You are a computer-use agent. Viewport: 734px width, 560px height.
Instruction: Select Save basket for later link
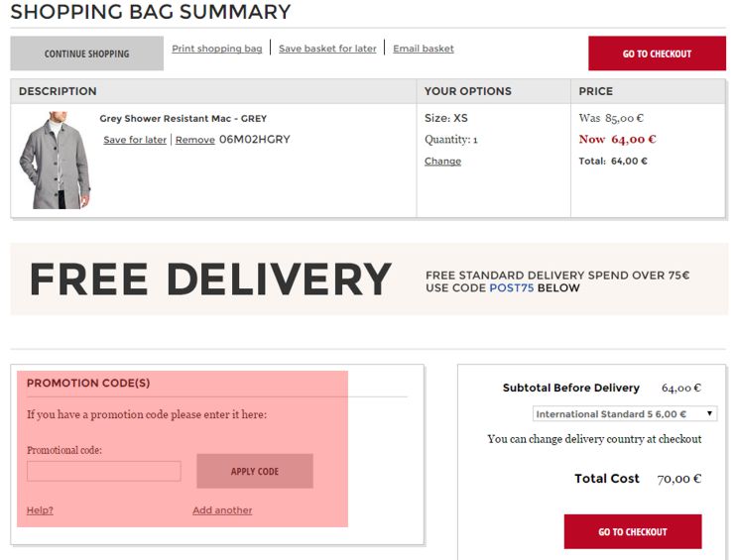coord(327,49)
